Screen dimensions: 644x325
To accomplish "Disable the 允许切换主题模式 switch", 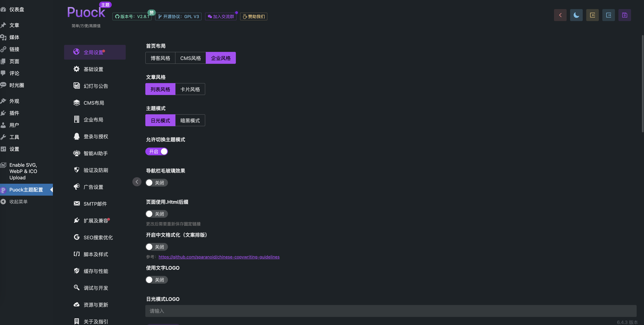I will coord(157,151).
